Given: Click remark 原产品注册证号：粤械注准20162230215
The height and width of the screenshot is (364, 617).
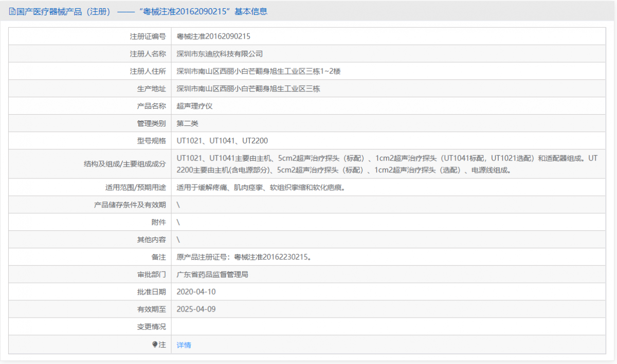Looking at the screenshot, I should 244,257.
